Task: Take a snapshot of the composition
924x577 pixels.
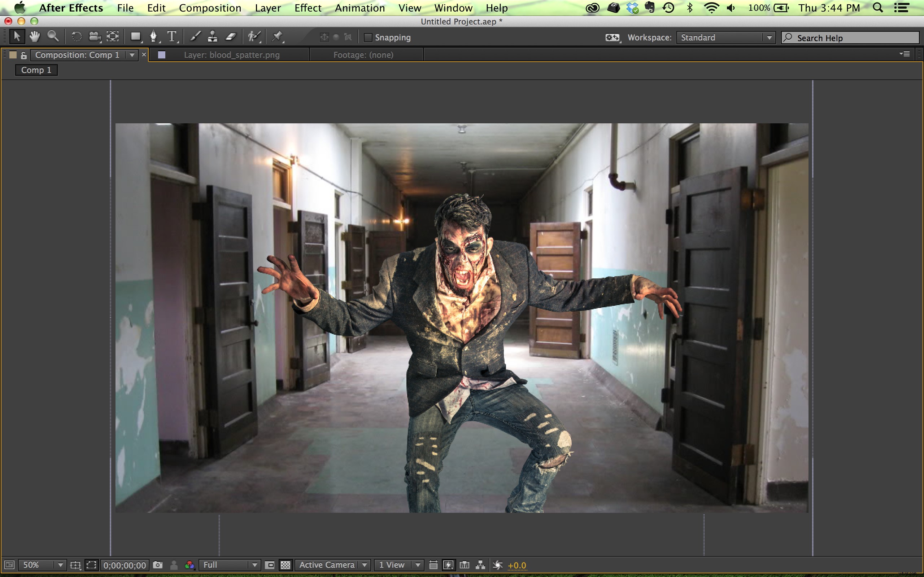Action: (157, 565)
